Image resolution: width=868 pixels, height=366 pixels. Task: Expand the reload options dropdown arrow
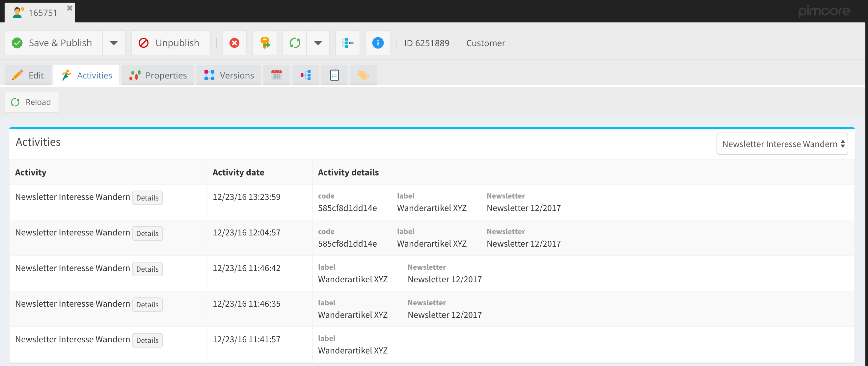pos(318,43)
